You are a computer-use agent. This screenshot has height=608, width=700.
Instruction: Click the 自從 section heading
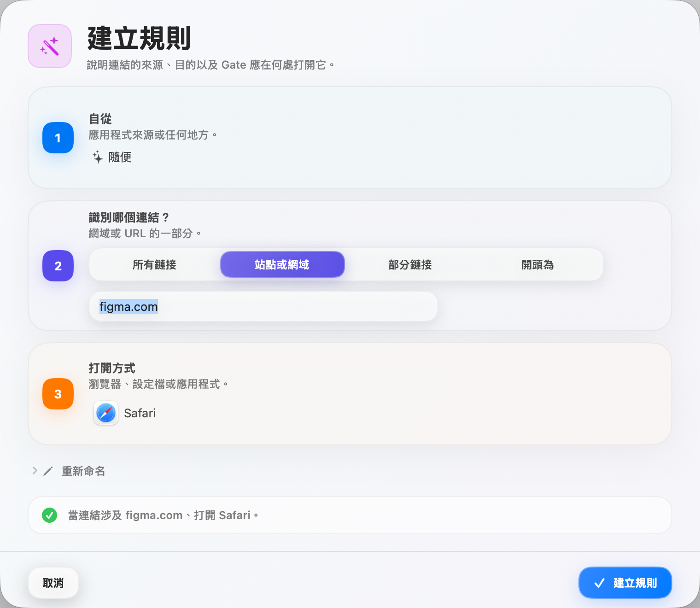100,119
